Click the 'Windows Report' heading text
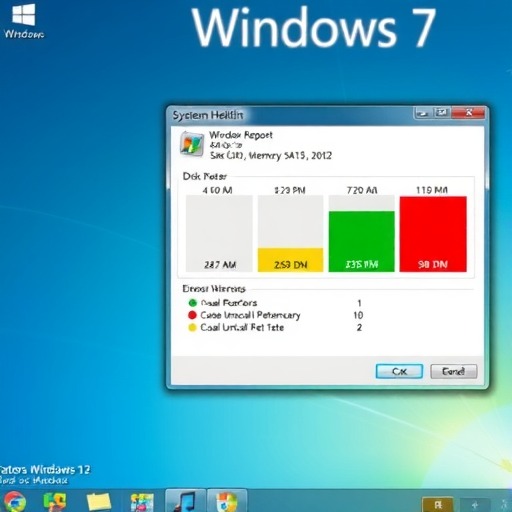Viewport: 512px width, 512px height. [241, 135]
